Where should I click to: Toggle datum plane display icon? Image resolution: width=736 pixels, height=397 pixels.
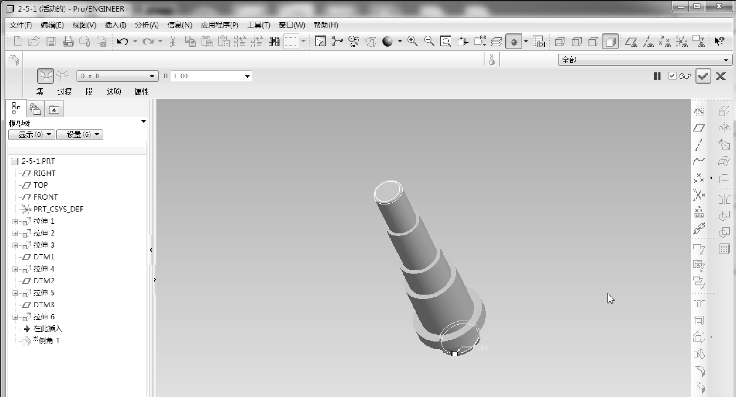(x=631, y=42)
